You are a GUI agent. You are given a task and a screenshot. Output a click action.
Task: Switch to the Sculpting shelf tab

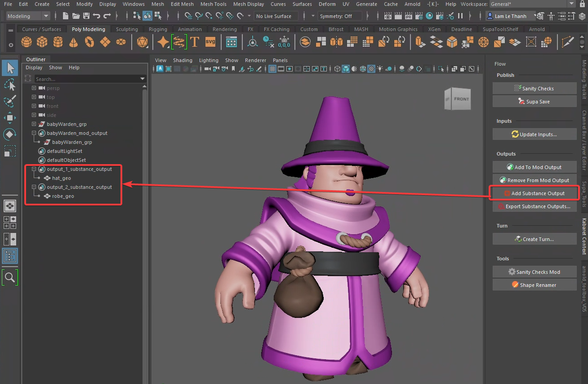coord(127,29)
